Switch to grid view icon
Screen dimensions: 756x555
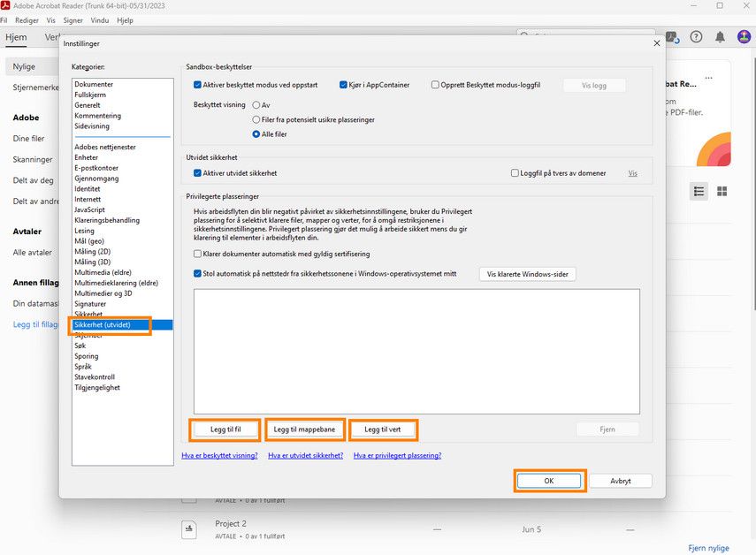coord(722,191)
